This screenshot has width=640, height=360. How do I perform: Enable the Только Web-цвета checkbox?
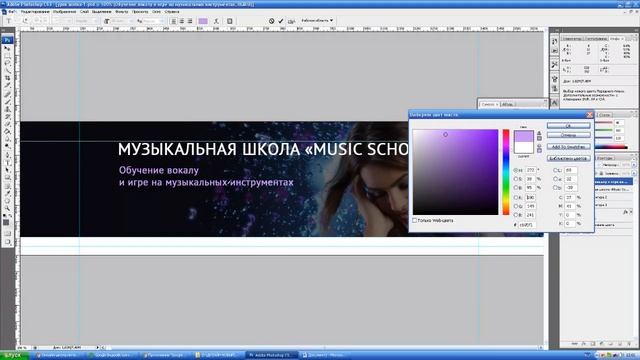pyautogui.click(x=415, y=220)
